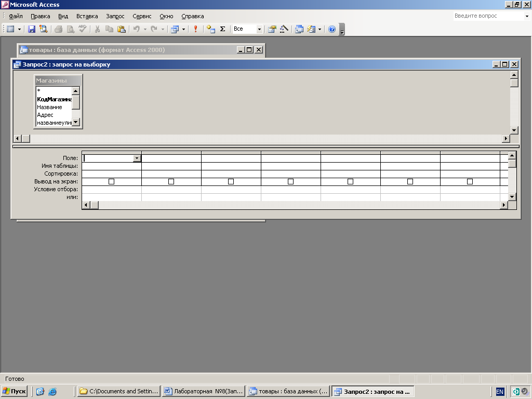Image resolution: width=532 pixels, height=399 pixels.
Task: Click the Copy icon
Action: (x=109, y=29)
